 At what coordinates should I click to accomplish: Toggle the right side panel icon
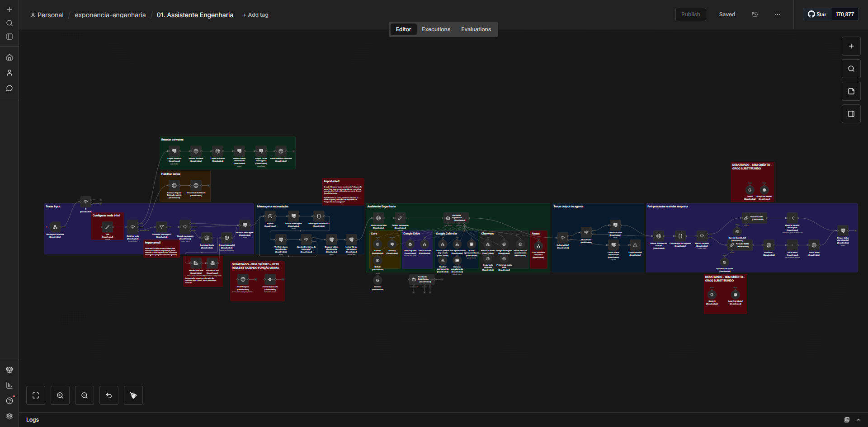click(x=851, y=114)
